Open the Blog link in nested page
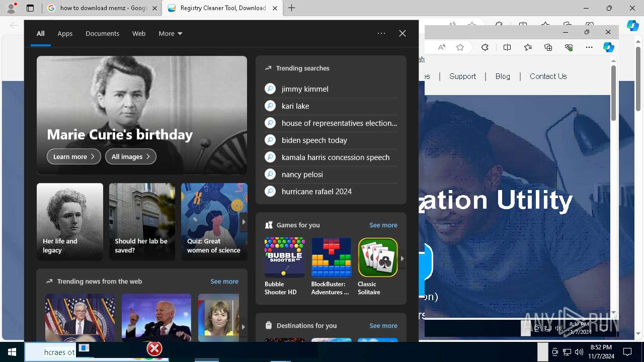 [503, 76]
